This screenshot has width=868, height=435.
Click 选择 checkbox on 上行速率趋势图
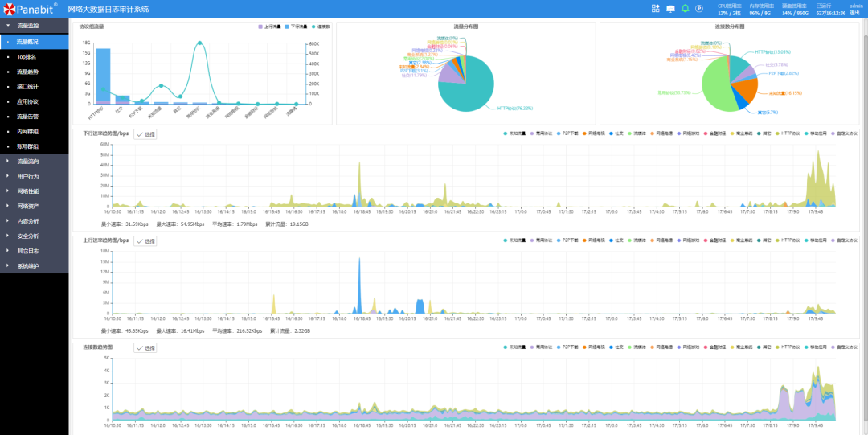click(x=145, y=241)
